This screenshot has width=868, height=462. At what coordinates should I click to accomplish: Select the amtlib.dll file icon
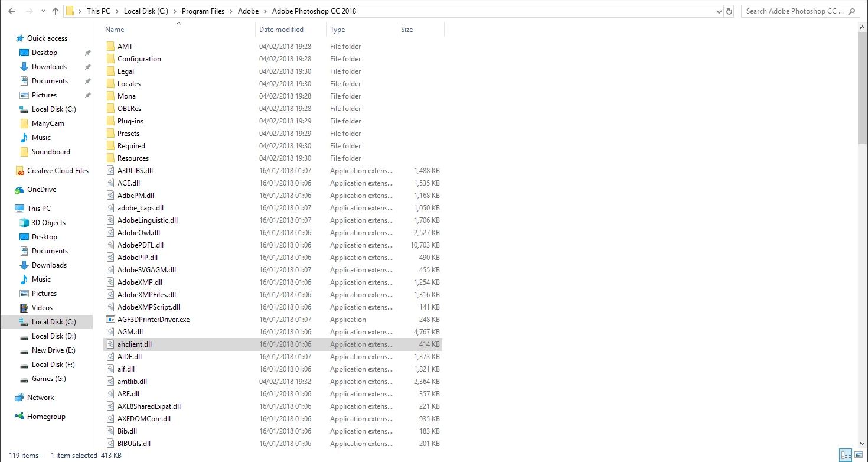click(110, 382)
